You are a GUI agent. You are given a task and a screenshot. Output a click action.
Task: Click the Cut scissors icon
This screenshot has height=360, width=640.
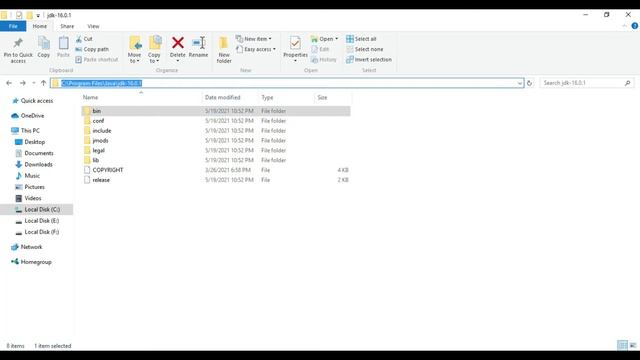[79, 39]
